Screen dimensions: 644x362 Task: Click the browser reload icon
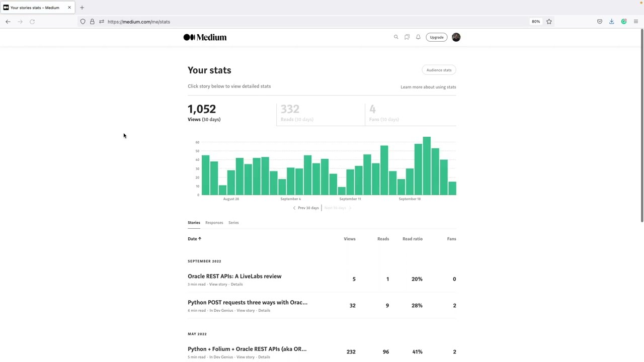click(x=32, y=22)
